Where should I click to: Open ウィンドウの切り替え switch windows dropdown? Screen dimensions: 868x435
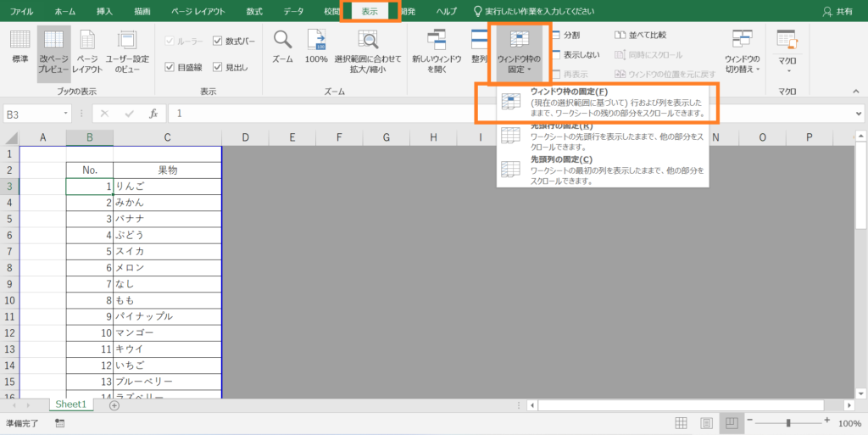pyautogui.click(x=742, y=53)
